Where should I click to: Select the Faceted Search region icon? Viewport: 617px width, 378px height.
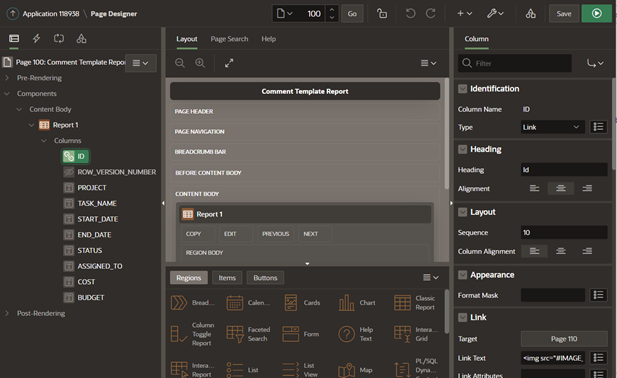coord(235,334)
